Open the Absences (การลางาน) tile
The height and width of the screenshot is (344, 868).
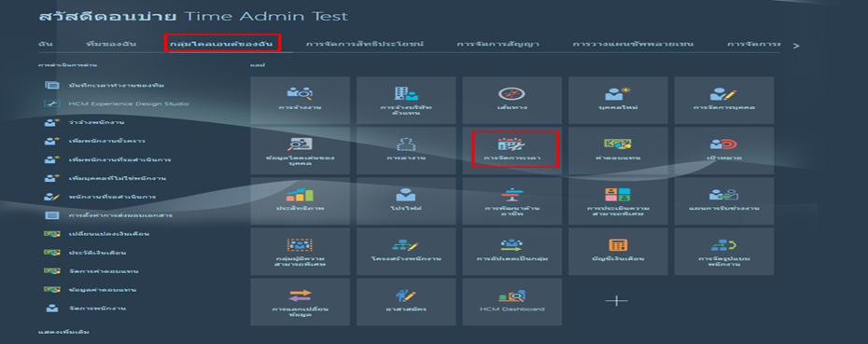[406, 150]
